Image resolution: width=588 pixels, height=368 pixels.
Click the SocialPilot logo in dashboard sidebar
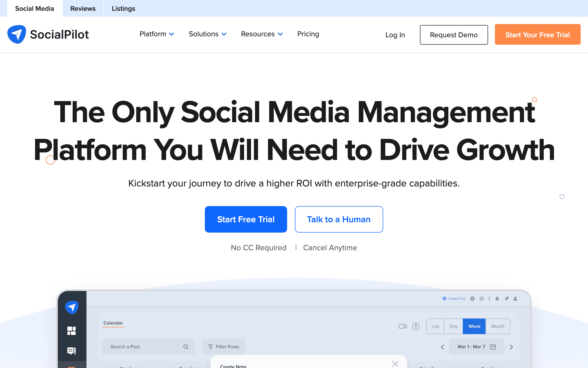click(72, 307)
